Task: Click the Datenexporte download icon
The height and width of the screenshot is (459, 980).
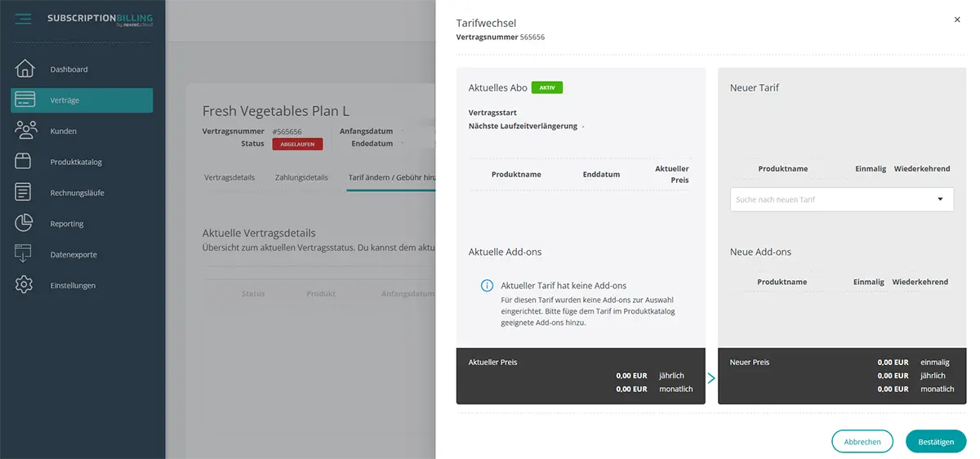Action: point(24,254)
